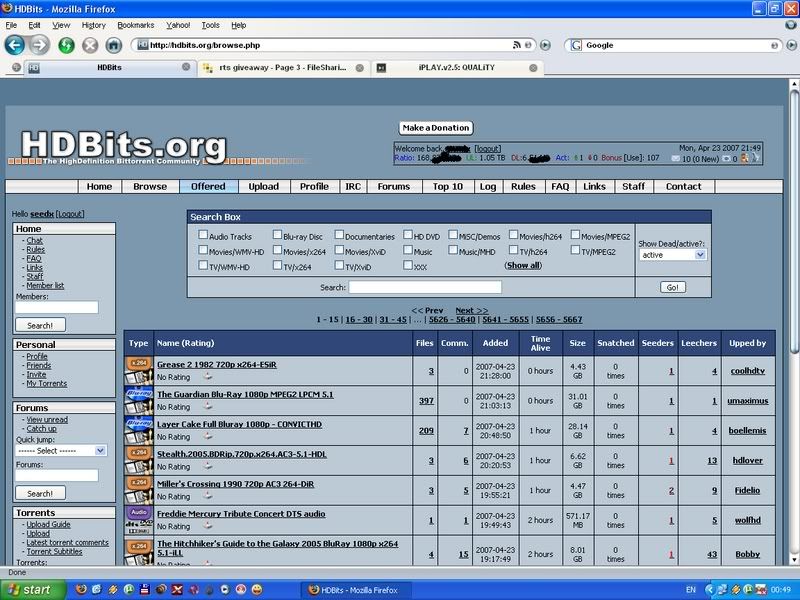Click the search go arrow beside Google box
Image resolution: width=800 pixels, height=600 pixels.
click(791, 45)
